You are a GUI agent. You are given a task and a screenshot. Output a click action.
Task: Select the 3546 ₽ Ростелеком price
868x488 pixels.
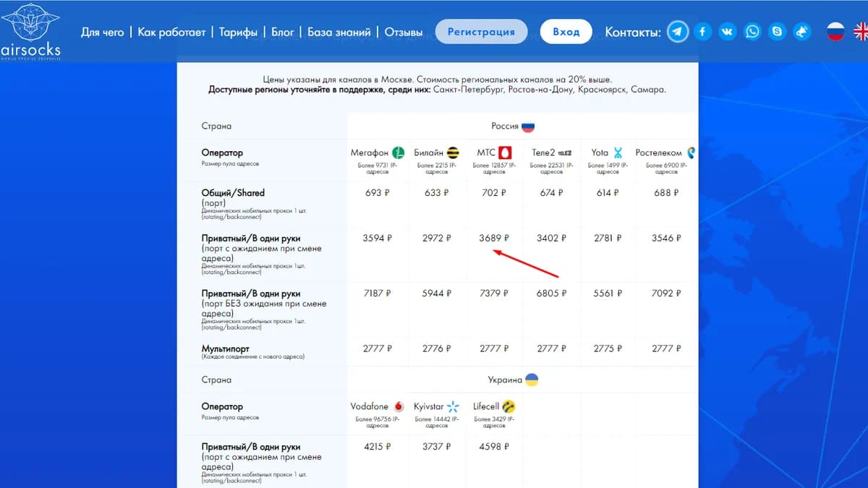point(666,238)
